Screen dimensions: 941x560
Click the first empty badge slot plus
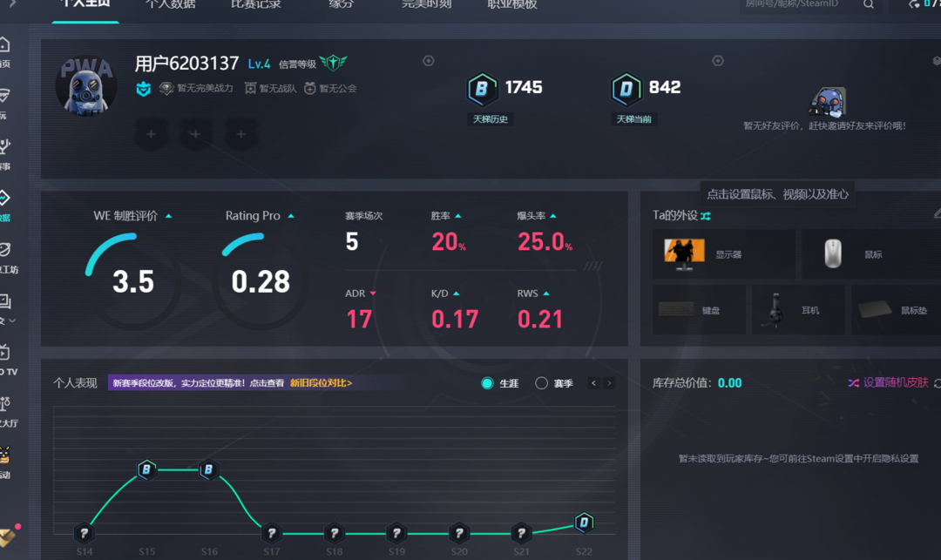tap(151, 134)
